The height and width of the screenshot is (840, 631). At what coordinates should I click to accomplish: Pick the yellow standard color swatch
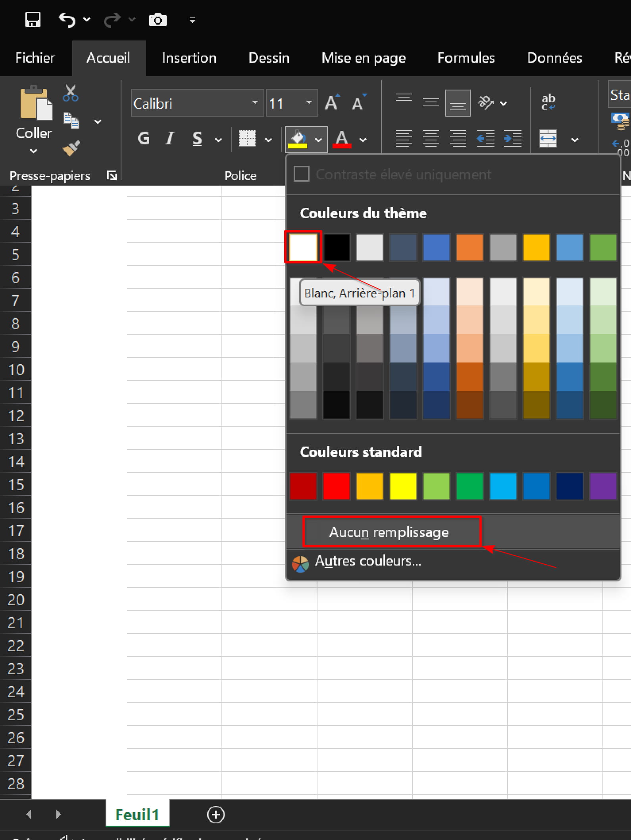403,486
